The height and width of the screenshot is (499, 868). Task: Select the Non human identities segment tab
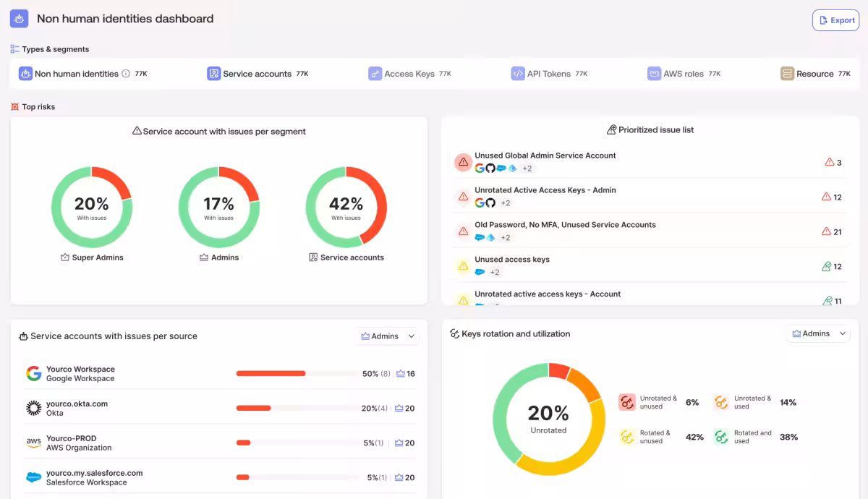[x=76, y=74]
